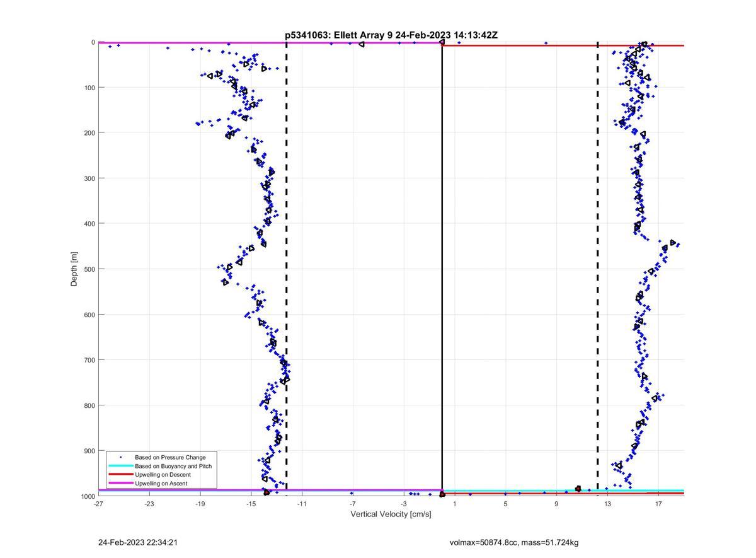756x558 pixels.
Task: Click the x-axis tick label '-15'
Action: pos(251,504)
